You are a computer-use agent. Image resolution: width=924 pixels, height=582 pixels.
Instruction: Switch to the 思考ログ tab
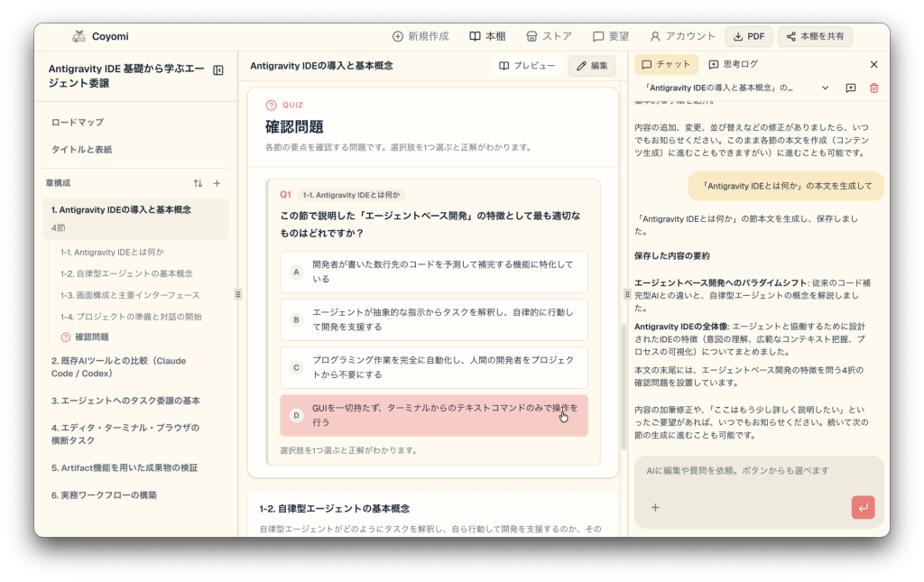733,64
